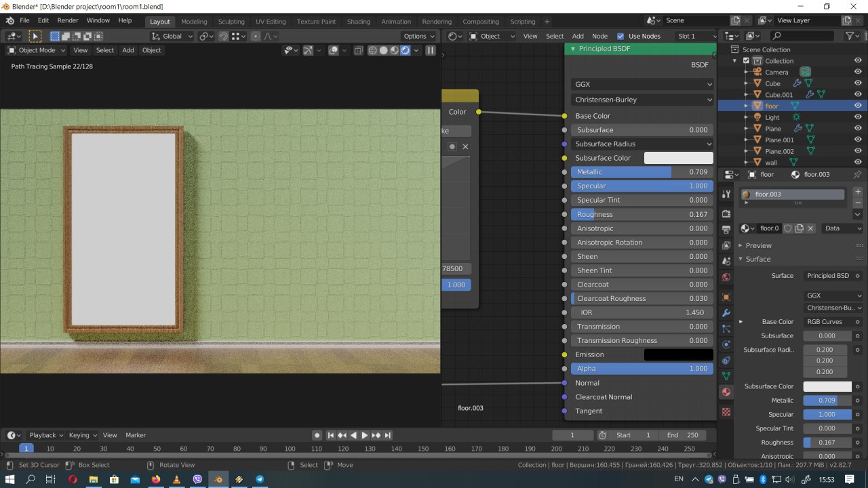Click the viewport Options button
The height and width of the screenshot is (488, 868).
tap(418, 36)
